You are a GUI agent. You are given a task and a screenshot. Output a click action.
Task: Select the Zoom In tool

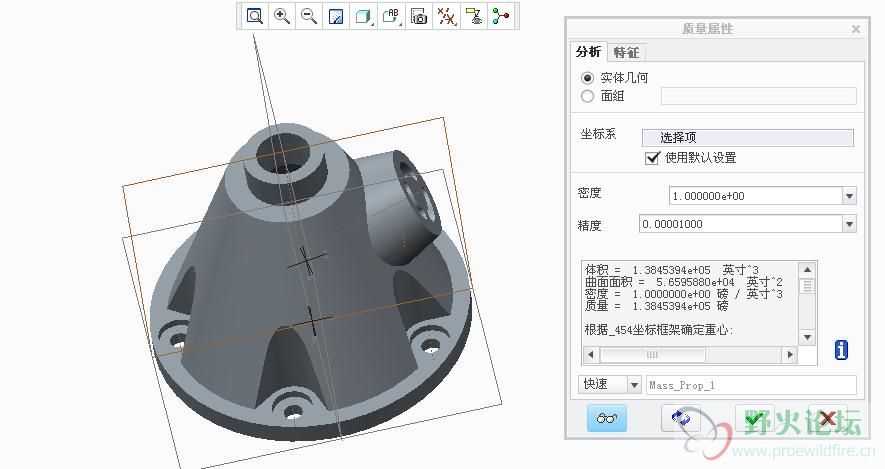(x=282, y=16)
